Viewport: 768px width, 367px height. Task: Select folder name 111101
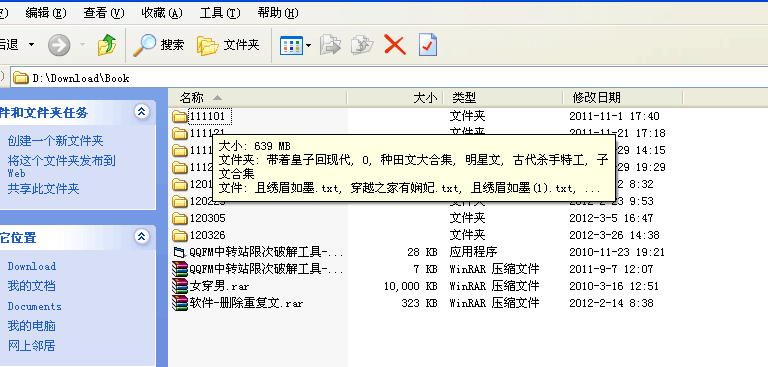pos(207,116)
